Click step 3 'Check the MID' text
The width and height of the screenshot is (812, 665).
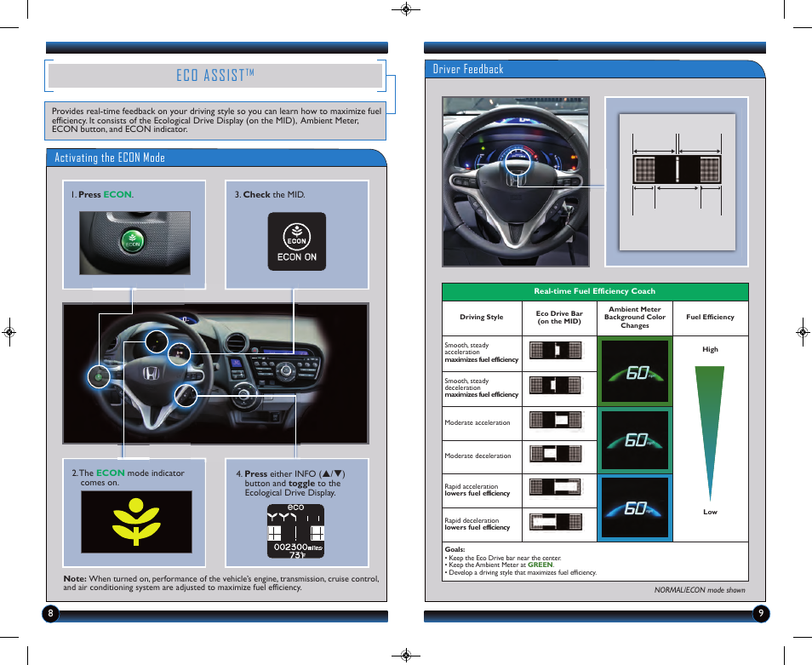tap(270, 195)
